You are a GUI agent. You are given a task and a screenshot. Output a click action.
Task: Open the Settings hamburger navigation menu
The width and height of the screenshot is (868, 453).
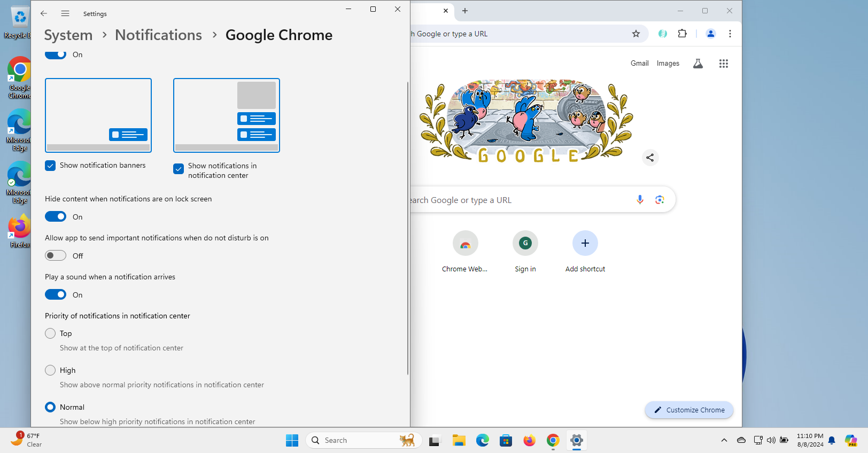click(65, 13)
